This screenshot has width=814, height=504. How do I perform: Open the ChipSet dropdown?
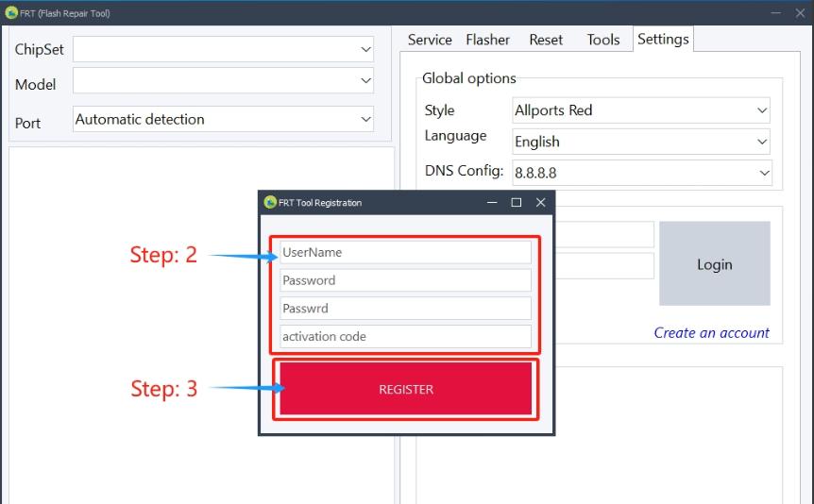(223, 49)
